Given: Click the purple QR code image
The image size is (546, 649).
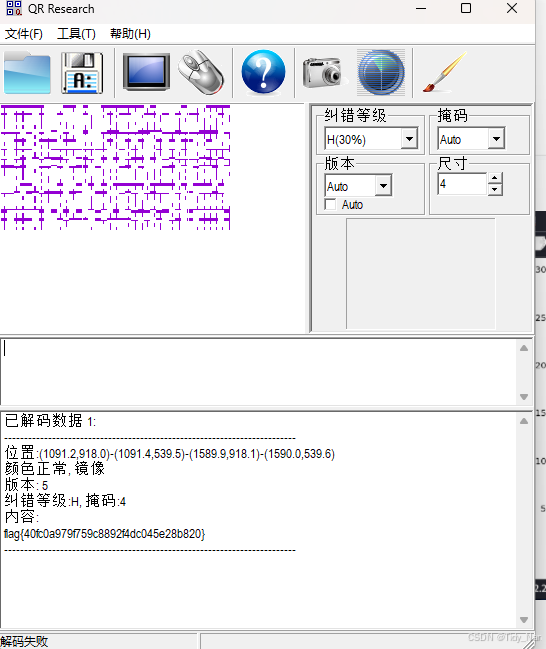Looking at the screenshot, I should tap(115, 167).
